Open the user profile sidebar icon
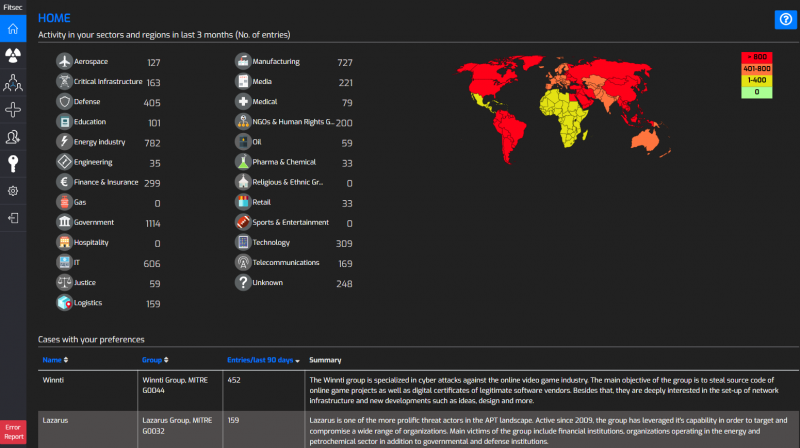The image size is (800, 448). pyautogui.click(x=13, y=137)
